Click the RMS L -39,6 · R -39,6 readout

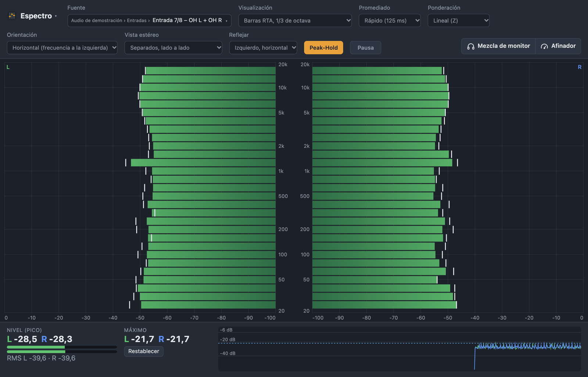[41, 358]
